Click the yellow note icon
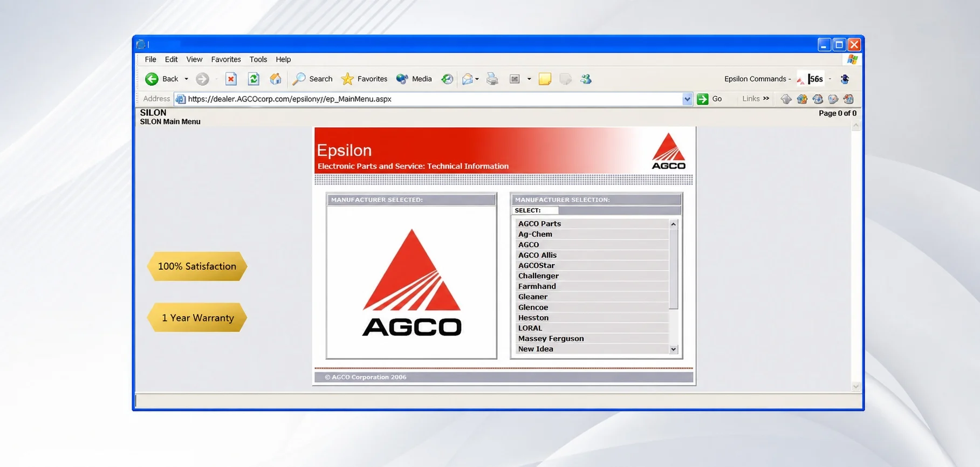This screenshot has height=467, width=980. coord(545,79)
